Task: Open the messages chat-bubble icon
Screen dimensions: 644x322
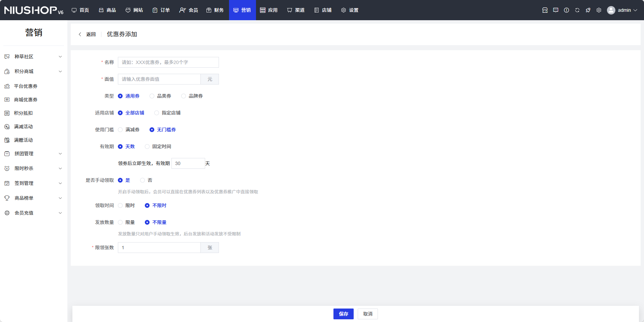Action: [556, 10]
